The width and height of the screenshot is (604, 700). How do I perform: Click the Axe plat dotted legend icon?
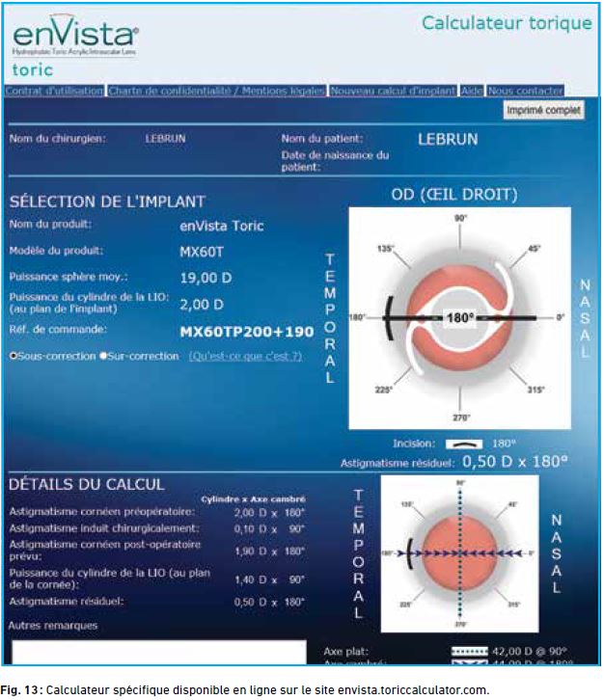470,652
